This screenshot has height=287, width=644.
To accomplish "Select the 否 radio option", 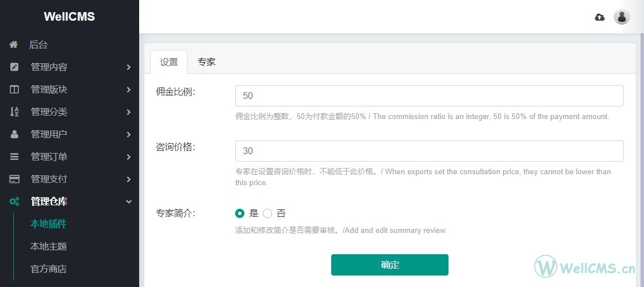I will pyautogui.click(x=267, y=213).
